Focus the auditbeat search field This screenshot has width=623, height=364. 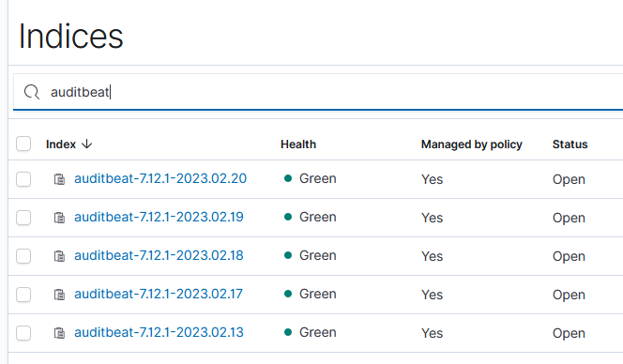pos(318,92)
